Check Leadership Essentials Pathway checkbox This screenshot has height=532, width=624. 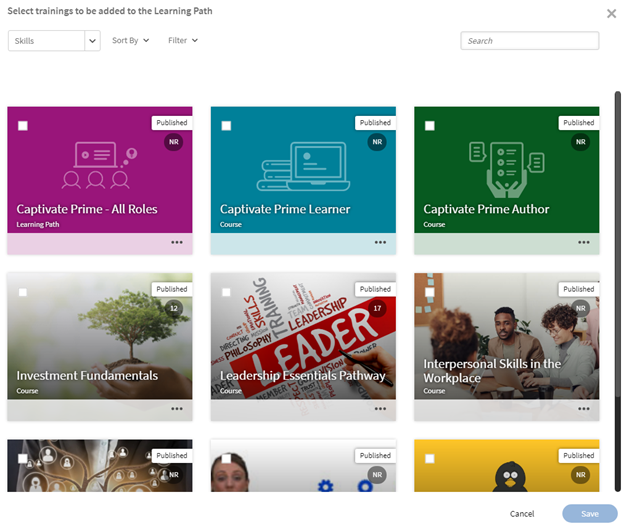[226, 292]
